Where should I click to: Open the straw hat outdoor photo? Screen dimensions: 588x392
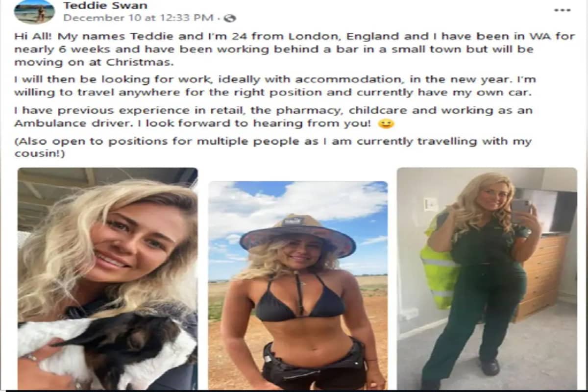pyautogui.click(x=298, y=286)
